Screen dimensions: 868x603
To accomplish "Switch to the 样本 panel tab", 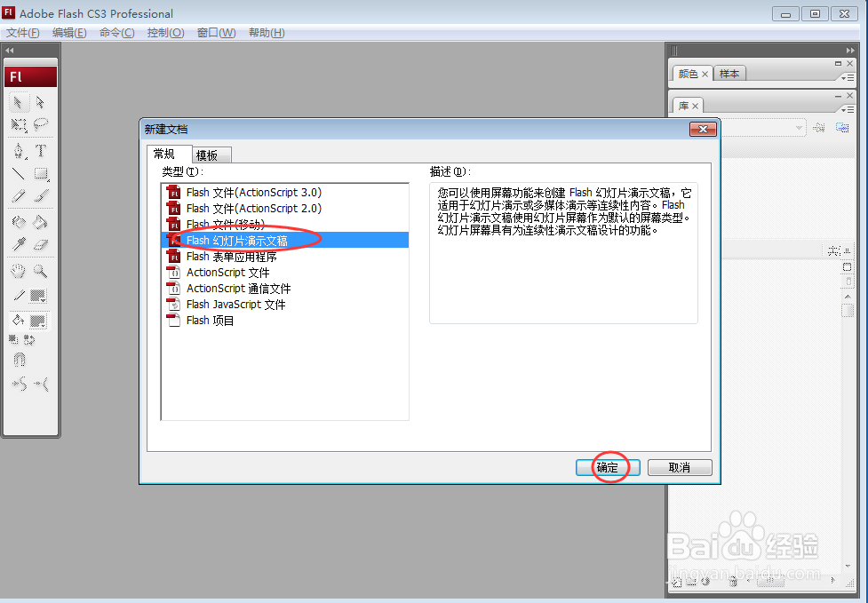I will pos(729,74).
